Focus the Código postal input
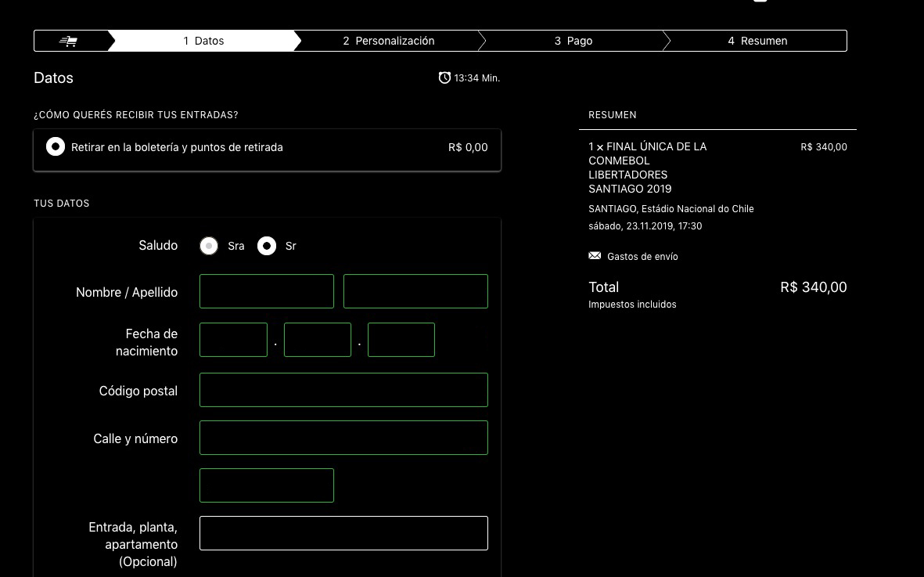Screen dimensions: 924x577 [x=343, y=390]
